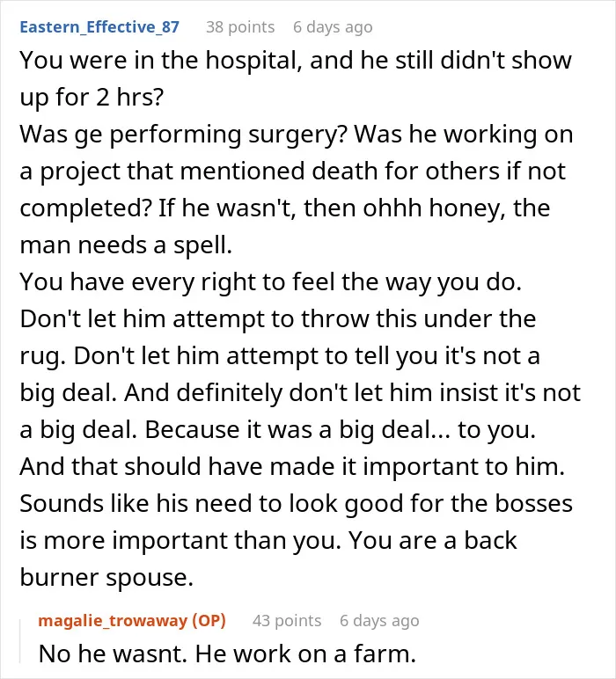The height and width of the screenshot is (679, 616).
Task: Click the text 'man needs a spell.'
Action: click(126, 245)
